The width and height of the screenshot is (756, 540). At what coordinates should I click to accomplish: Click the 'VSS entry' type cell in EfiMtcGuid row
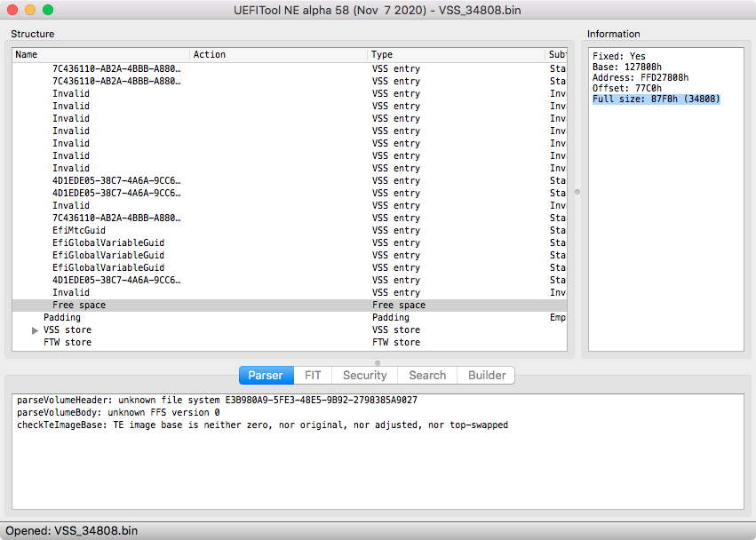pyautogui.click(x=396, y=230)
